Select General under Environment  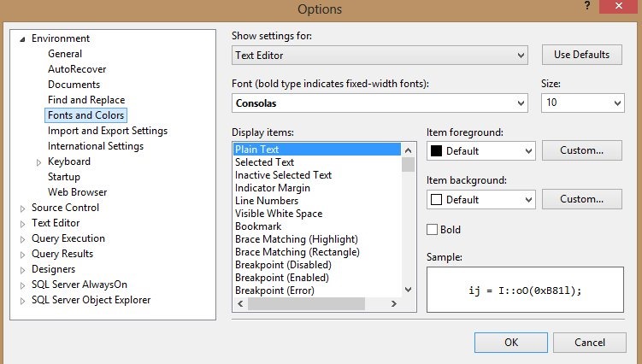pyautogui.click(x=65, y=54)
